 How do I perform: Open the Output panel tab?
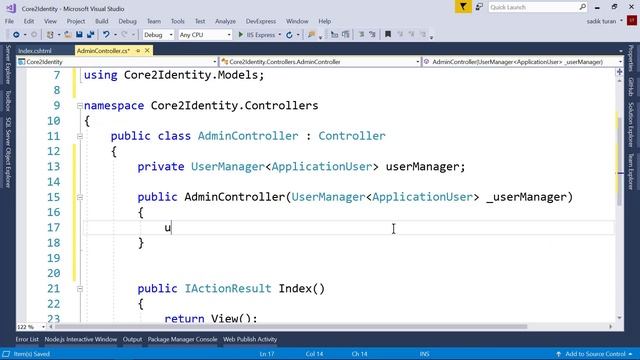(133, 339)
